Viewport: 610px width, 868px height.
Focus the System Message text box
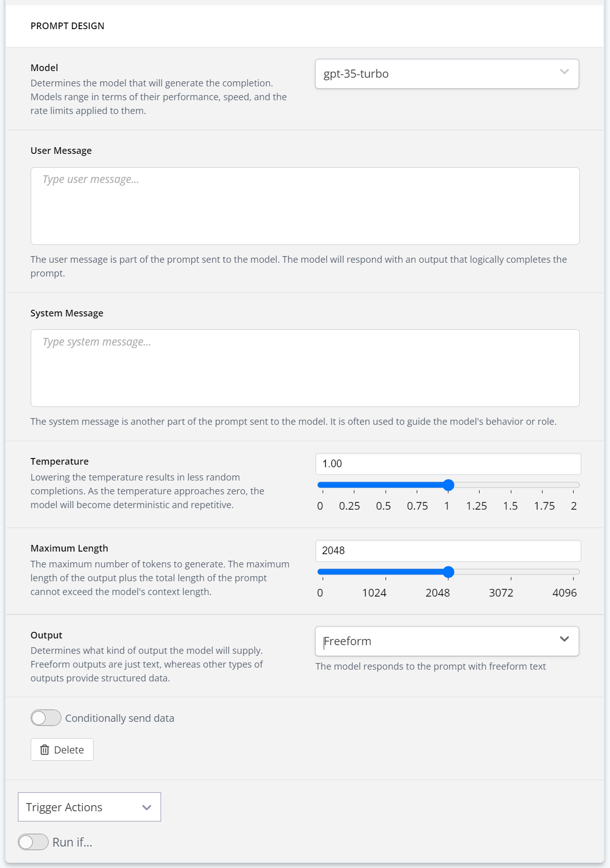pos(305,368)
